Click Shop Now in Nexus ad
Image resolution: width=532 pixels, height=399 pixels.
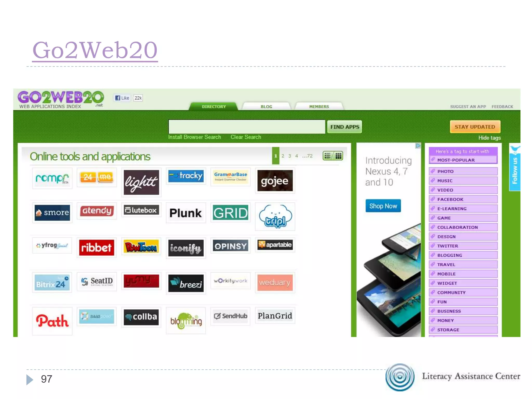[383, 206]
